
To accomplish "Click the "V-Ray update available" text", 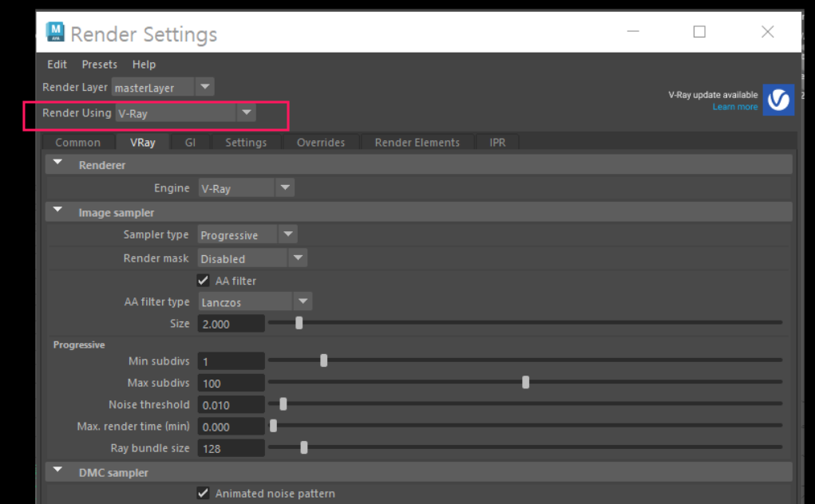I will tap(713, 95).
